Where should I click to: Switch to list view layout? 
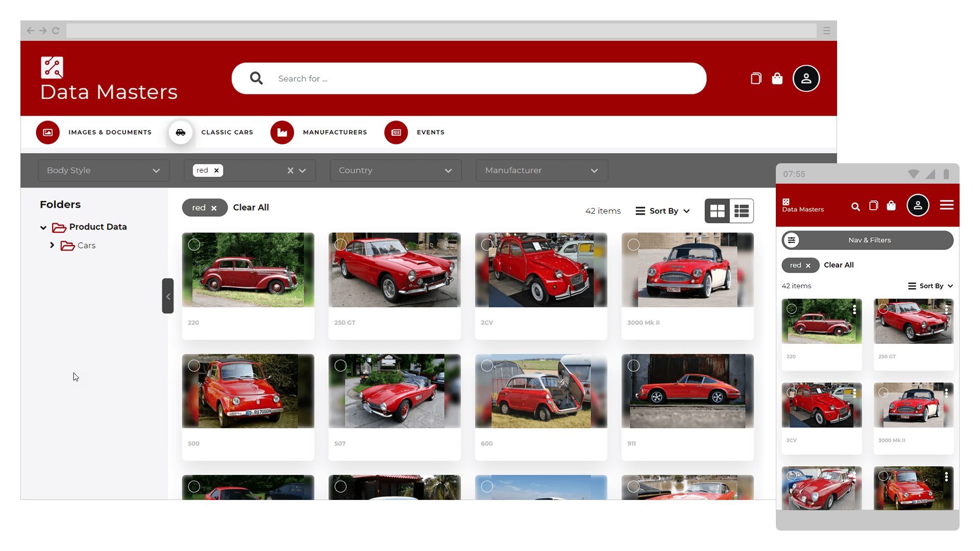(x=741, y=211)
